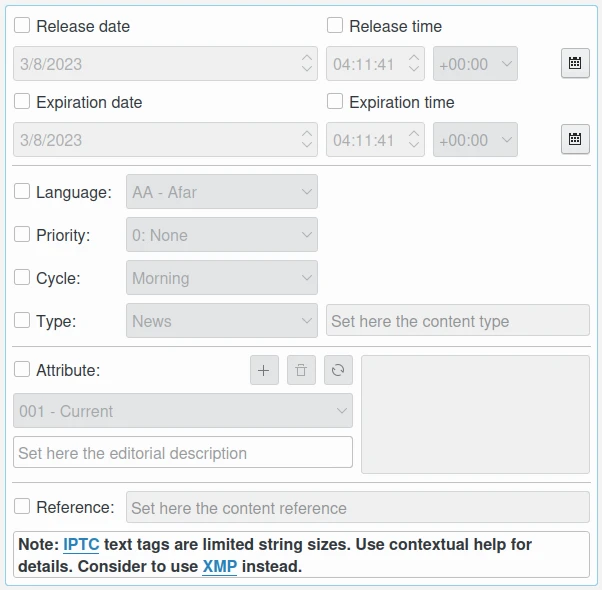602x590 pixels.
Task: Click the attribute refresh icon
Action: pos(338,370)
